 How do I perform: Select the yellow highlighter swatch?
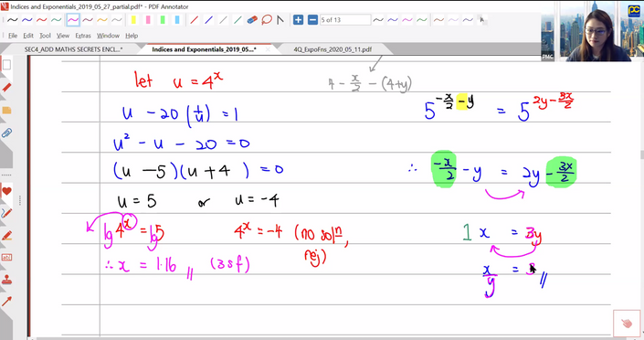(133, 20)
